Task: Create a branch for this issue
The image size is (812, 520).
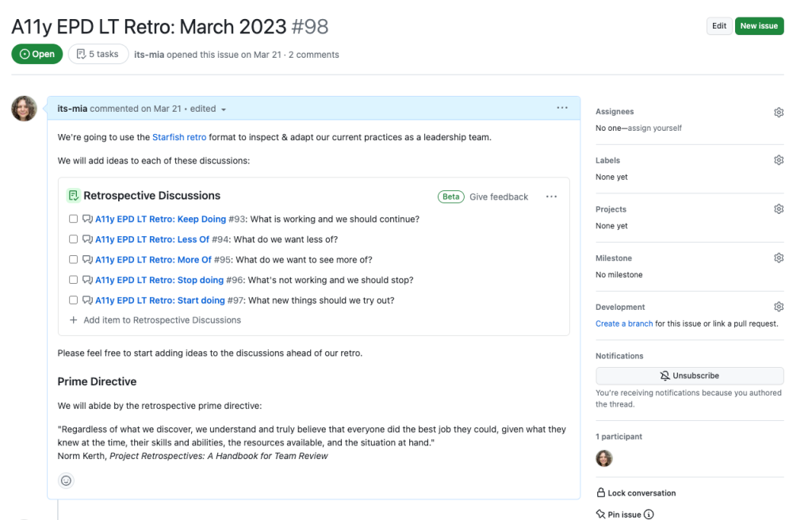Action: pyautogui.click(x=623, y=323)
